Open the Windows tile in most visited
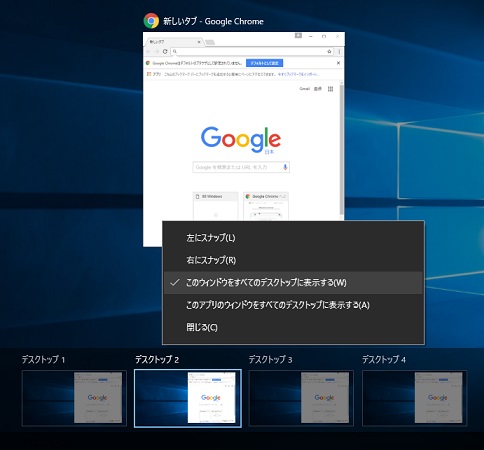The height and width of the screenshot is (450, 484). click(216, 206)
